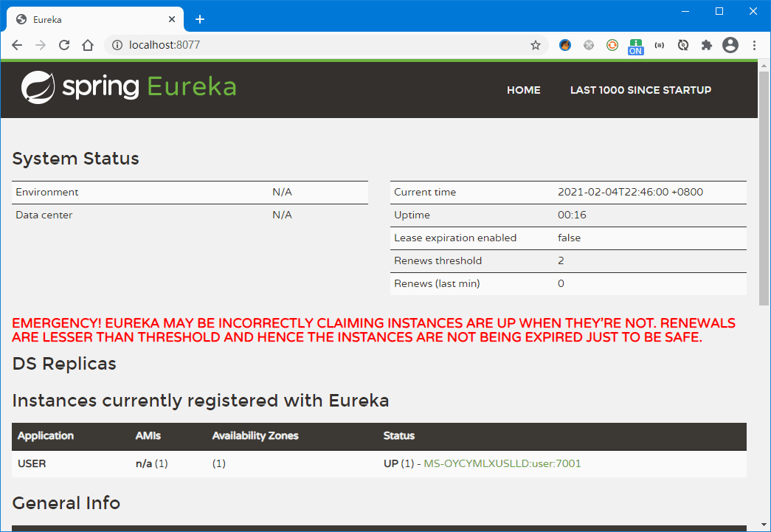Click the AMIs column header
This screenshot has width=771, height=532.
pyautogui.click(x=148, y=435)
